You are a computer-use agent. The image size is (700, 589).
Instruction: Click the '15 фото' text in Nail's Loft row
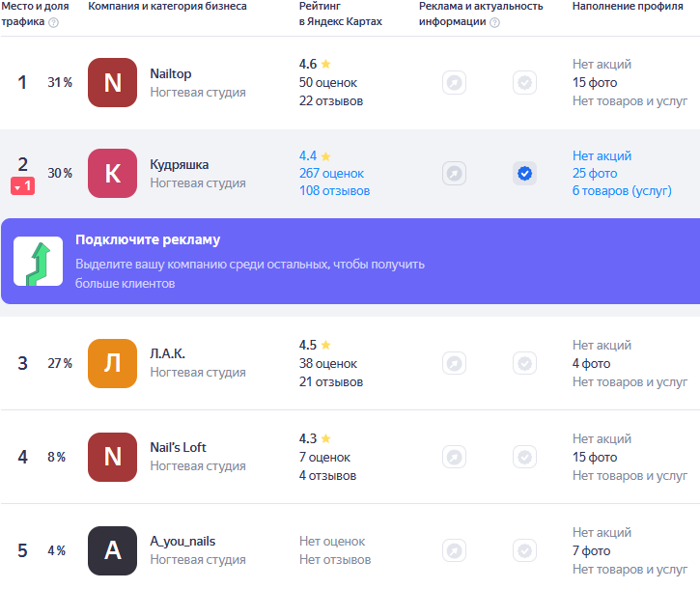point(595,458)
